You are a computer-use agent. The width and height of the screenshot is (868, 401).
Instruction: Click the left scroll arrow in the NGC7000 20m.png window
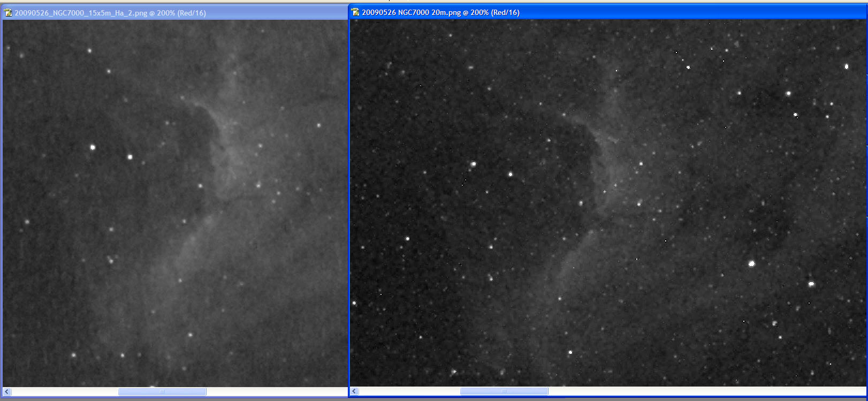[x=354, y=391]
